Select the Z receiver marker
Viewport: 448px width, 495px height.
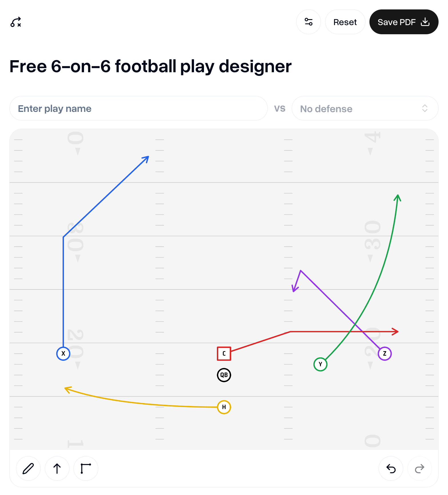click(385, 353)
